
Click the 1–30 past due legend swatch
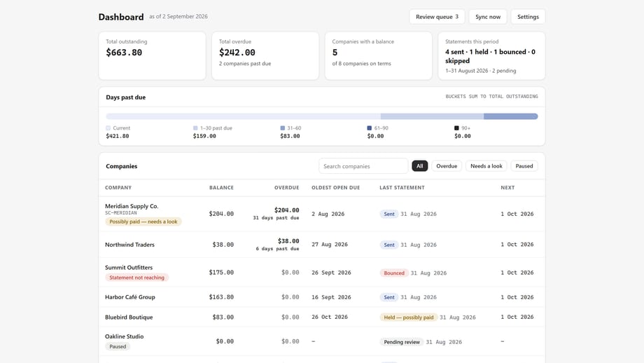click(195, 128)
